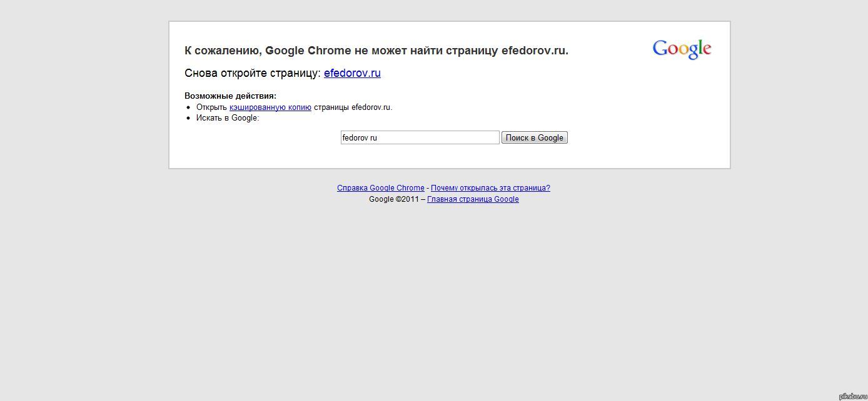Viewport: 868px width, 401px height.
Task: Reload the page via the efedorov.ru link
Action: tap(352, 73)
